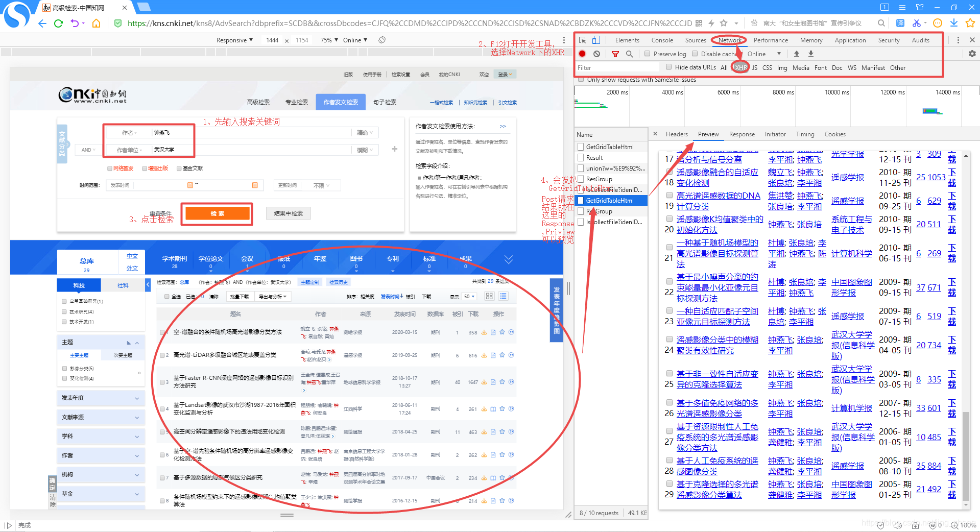This screenshot has height=532, width=980.
Task: Open the 作者 search field dropdown
Action: [129, 133]
